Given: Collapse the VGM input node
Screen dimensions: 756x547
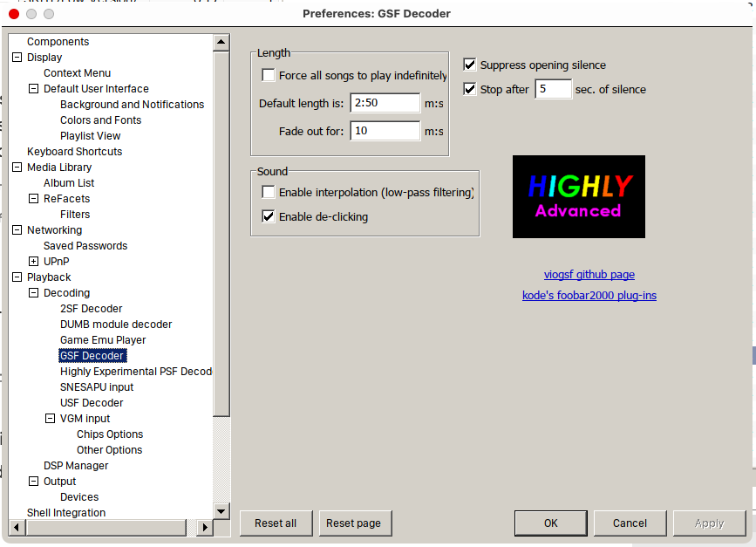Looking at the screenshot, I should pyautogui.click(x=51, y=418).
